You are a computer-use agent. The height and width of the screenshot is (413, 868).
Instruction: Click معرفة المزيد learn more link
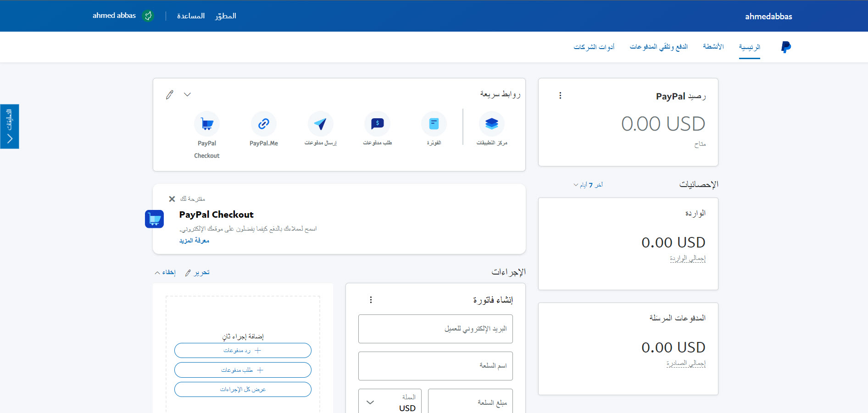[x=194, y=241]
